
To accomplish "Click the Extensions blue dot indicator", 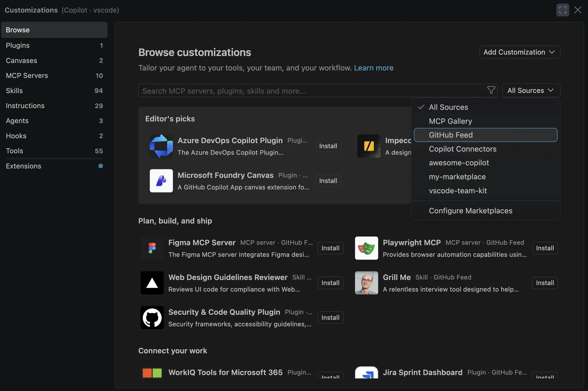I will click(x=101, y=166).
